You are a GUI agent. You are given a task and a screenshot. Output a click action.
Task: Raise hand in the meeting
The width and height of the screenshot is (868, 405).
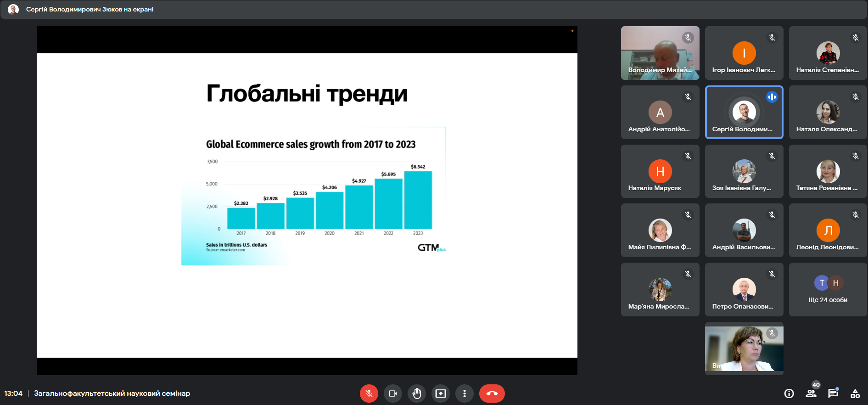(x=417, y=394)
